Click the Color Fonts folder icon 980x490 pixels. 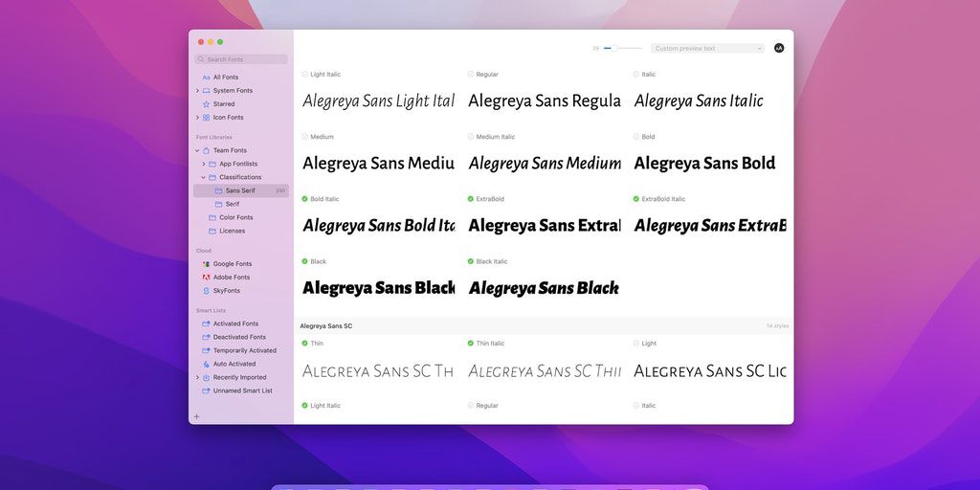pyautogui.click(x=212, y=217)
